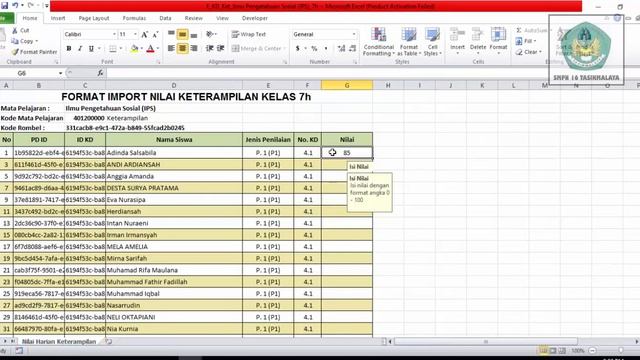The height and width of the screenshot is (360, 640).
Task: Open the Calibri font name dropdown
Action: [x=114, y=34]
